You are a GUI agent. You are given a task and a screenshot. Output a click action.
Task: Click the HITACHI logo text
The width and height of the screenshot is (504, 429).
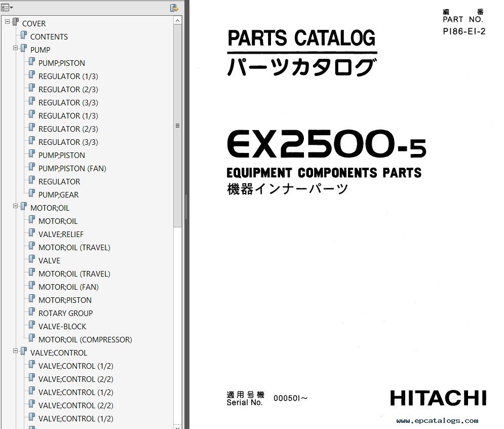pos(438,398)
